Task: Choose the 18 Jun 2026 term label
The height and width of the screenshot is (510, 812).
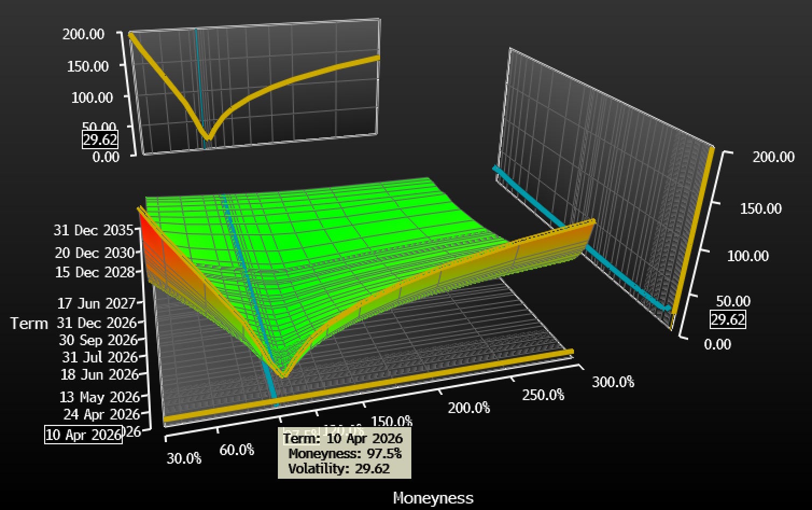Action: 100,374
